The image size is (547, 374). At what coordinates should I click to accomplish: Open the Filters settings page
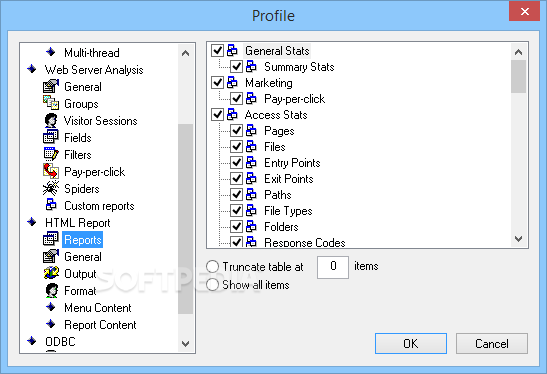pyautogui.click(x=78, y=155)
